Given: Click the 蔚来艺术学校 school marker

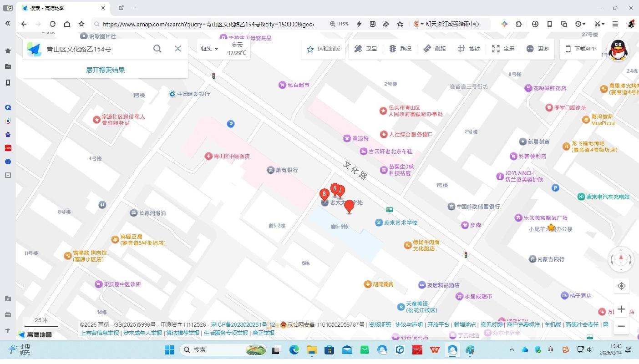Looking at the screenshot, I should pyautogui.click(x=379, y=222).
